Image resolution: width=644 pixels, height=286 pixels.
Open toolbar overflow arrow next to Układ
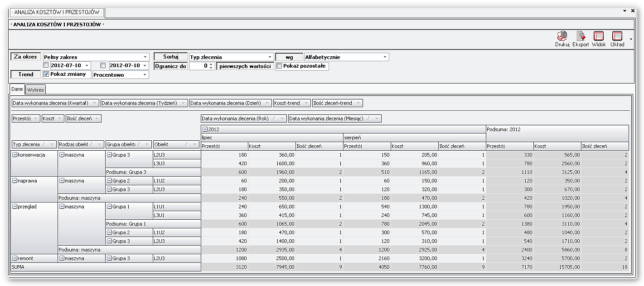coord(631,39)
